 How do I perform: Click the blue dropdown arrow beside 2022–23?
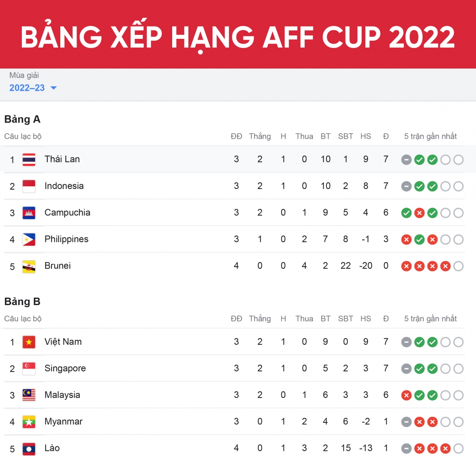pyautogui.click(x=54, y=88)
